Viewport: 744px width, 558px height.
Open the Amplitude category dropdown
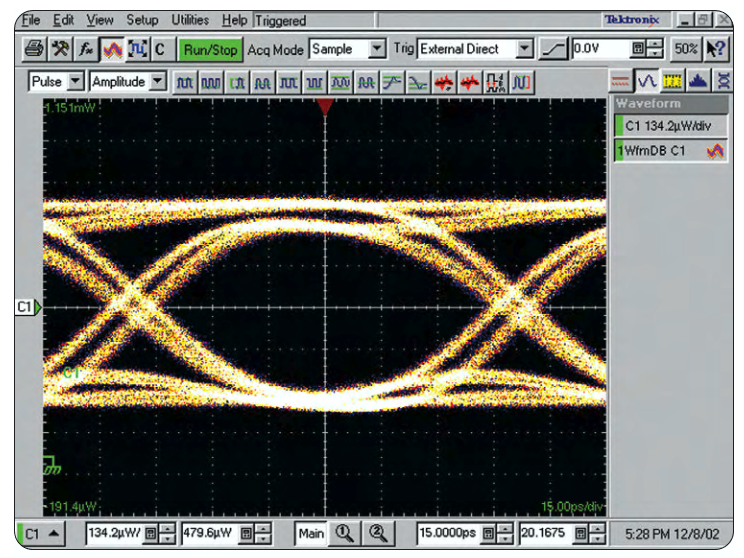tap(158, 82)
